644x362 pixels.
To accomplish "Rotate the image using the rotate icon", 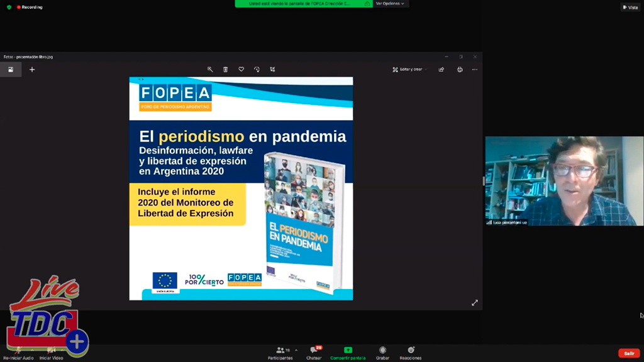I will [257, 69].
